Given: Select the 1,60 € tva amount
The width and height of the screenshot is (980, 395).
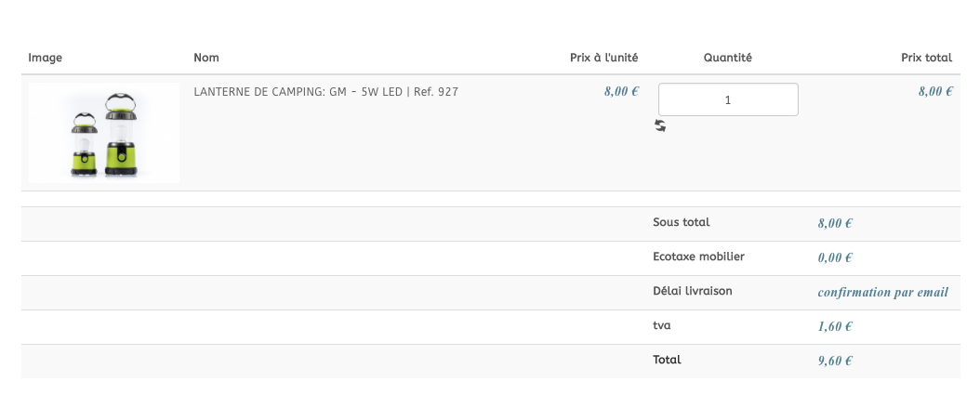Looking at the screenshot, I should 835,326.
